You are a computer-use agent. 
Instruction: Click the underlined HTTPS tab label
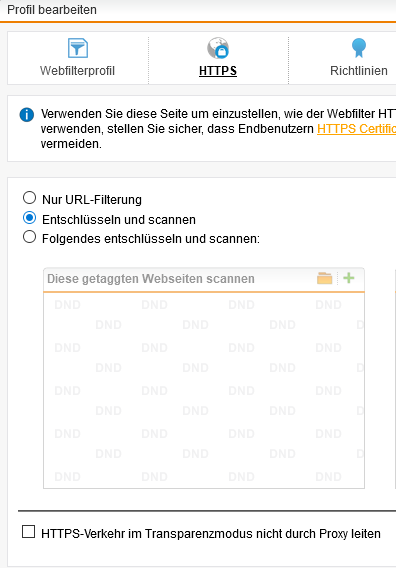point(218,71)
